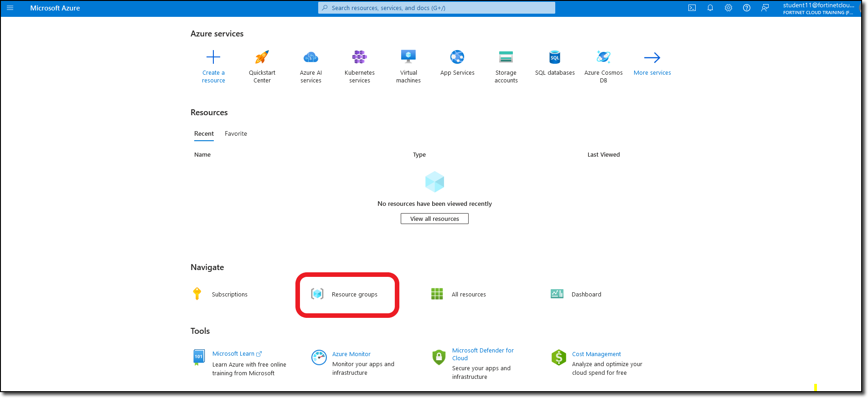
Task: Click the More services text link
Action: coord(652,73)
